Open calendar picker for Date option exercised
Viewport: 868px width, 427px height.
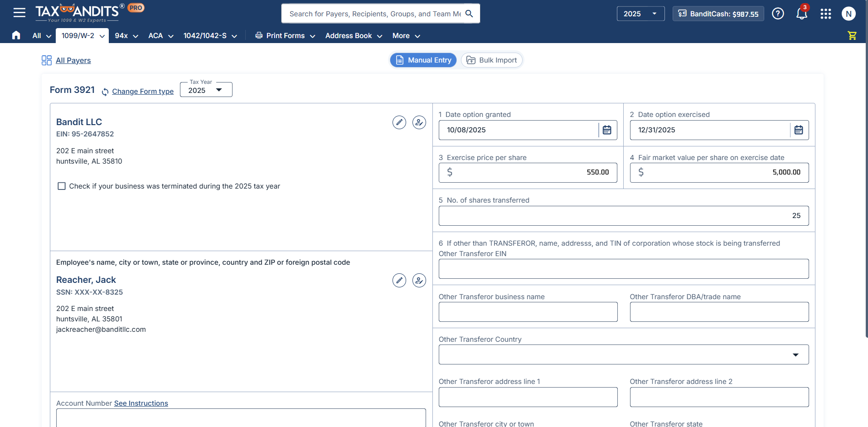point(799,130)
